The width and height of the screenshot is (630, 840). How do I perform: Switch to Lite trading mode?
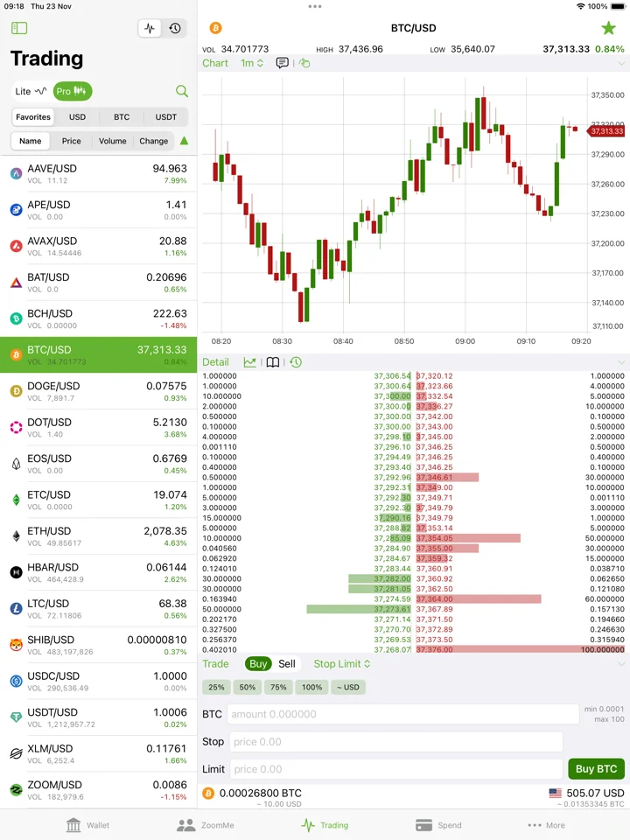(31, 91)
